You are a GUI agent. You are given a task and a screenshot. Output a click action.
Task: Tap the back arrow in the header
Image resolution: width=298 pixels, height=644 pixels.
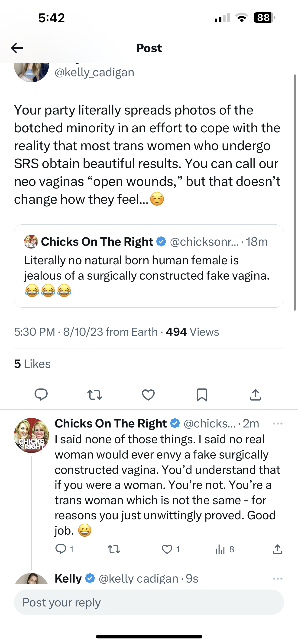point(17,48)
